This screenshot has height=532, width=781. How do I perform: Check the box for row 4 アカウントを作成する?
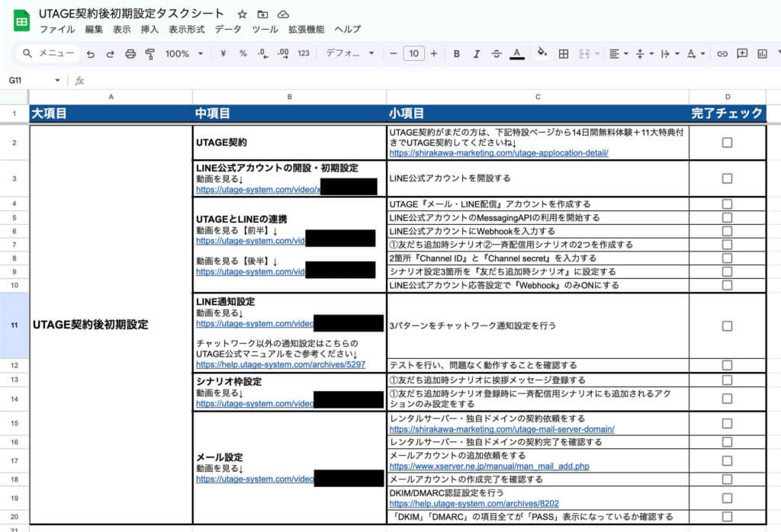coord(727,204)
